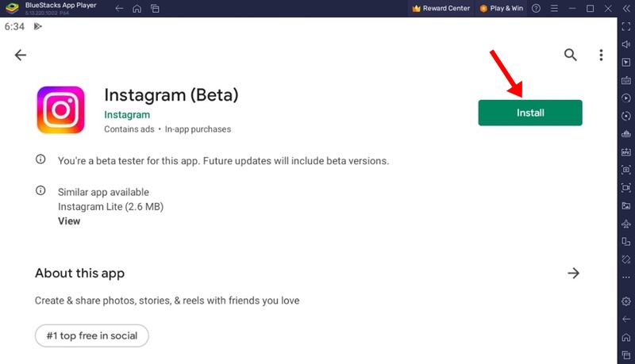Collapse sidebar with the double-chevron icon
The width and height of the screenshot is (635, 364).
626,8
